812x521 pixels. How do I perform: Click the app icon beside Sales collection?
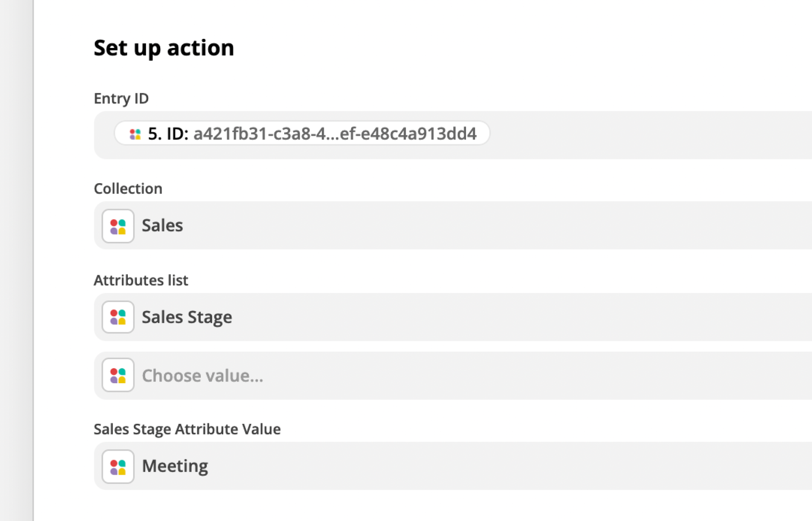pyautogui.click(x=118, y=226)
